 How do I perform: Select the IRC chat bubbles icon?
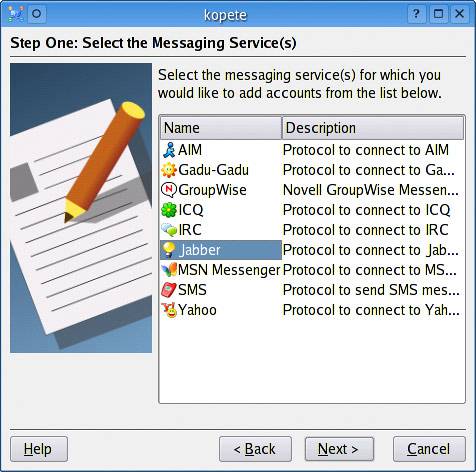169,230
